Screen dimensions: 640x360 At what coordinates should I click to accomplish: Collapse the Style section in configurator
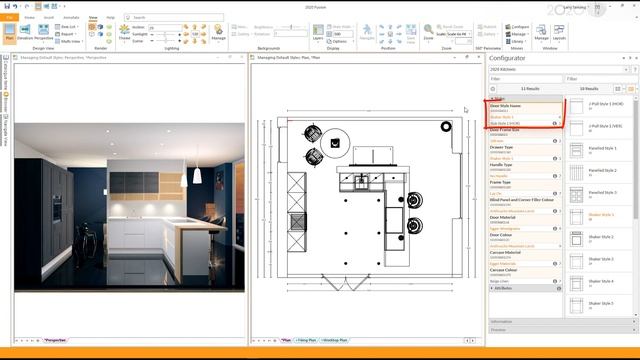point(492,99)
